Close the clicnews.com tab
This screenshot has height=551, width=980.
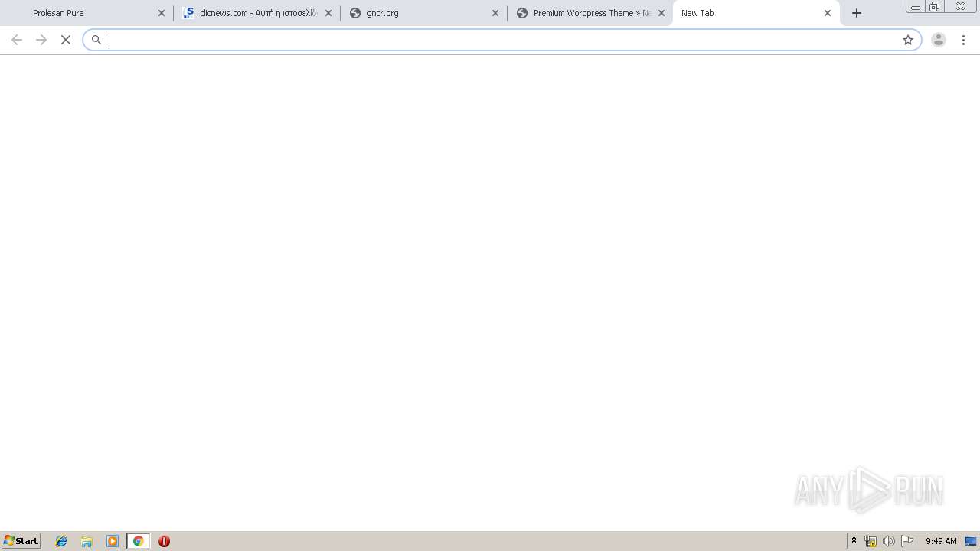pos(328,13)
